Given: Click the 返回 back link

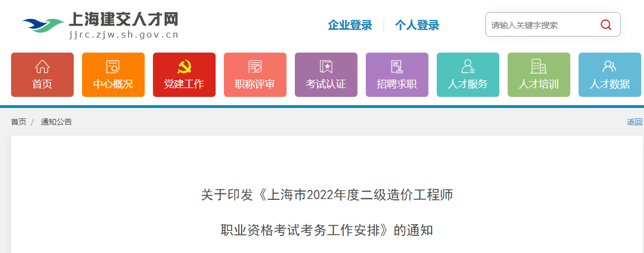Looking at the screenshot, I should click(x=635, y=122).
